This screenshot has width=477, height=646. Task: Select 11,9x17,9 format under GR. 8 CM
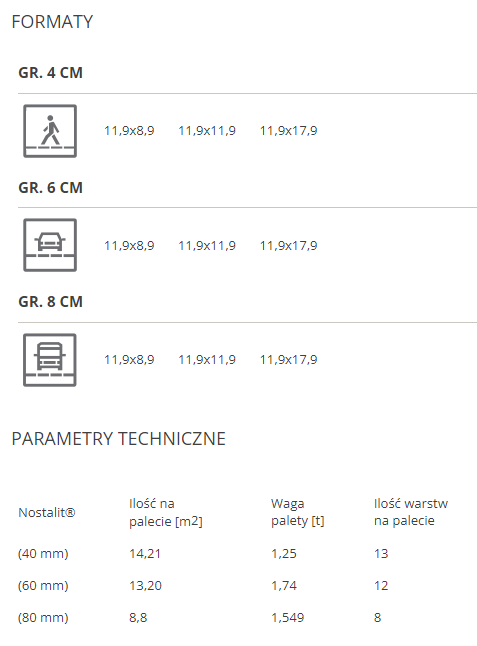coord(288,360)
